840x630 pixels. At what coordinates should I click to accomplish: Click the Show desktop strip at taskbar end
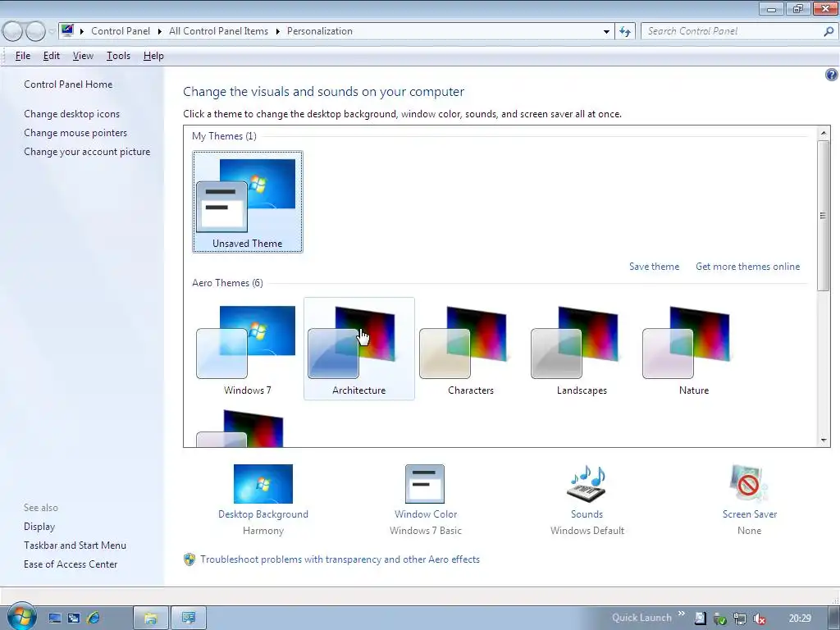pos(833,619)
